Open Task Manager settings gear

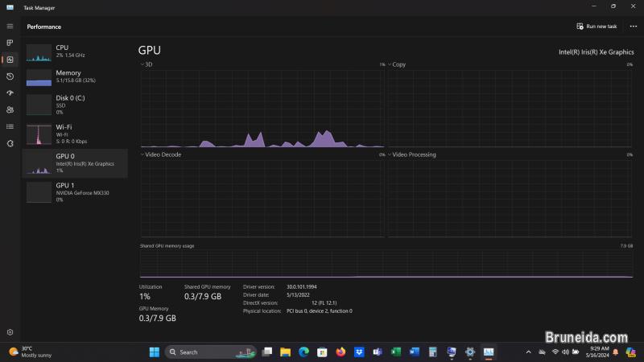pyautogui.click(x=10, y=332)
